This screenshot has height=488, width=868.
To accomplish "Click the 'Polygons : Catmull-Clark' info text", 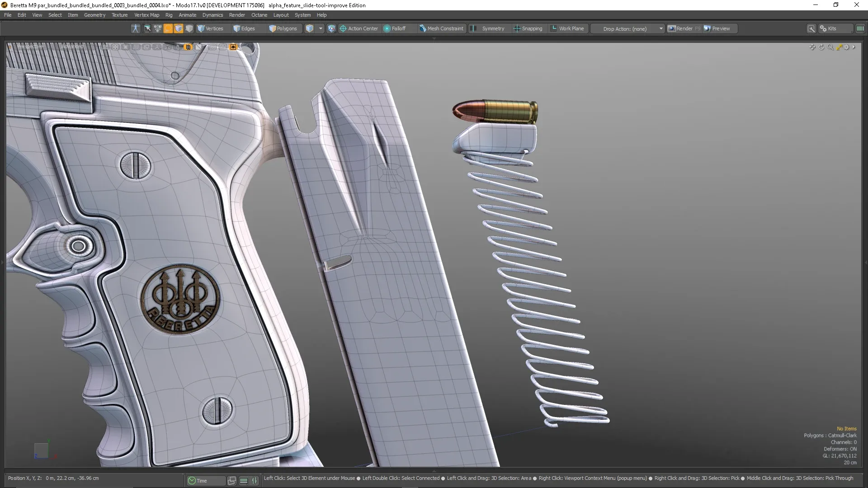I will point(830,436).
